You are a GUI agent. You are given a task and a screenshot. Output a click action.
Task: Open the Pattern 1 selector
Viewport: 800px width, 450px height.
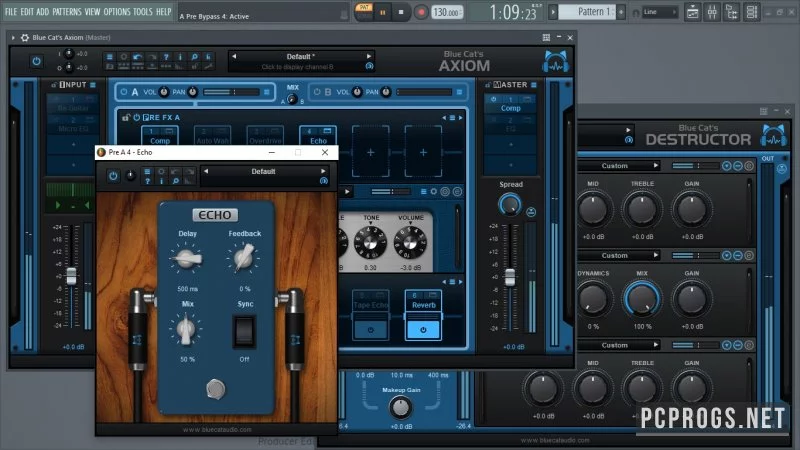[587, 11]
